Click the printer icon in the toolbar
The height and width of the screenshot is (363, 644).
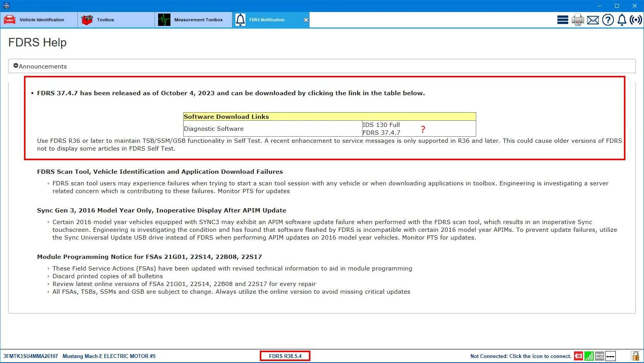[x=578, y=20]
